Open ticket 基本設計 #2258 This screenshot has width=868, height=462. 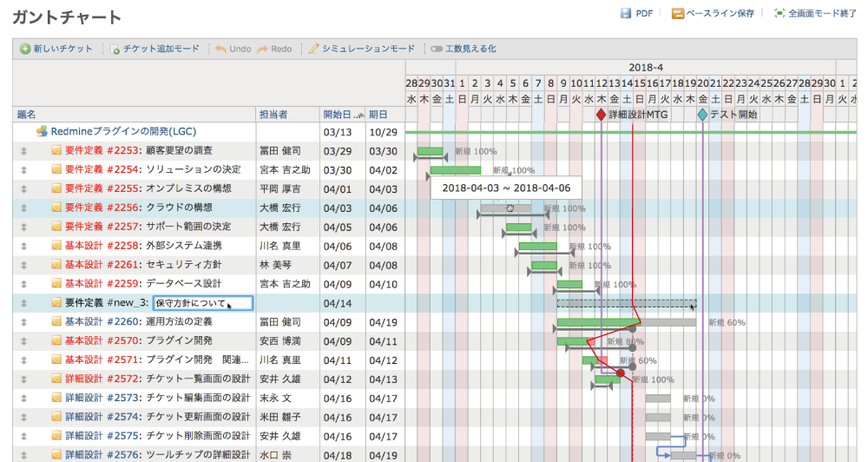click(x=103, y=246)
